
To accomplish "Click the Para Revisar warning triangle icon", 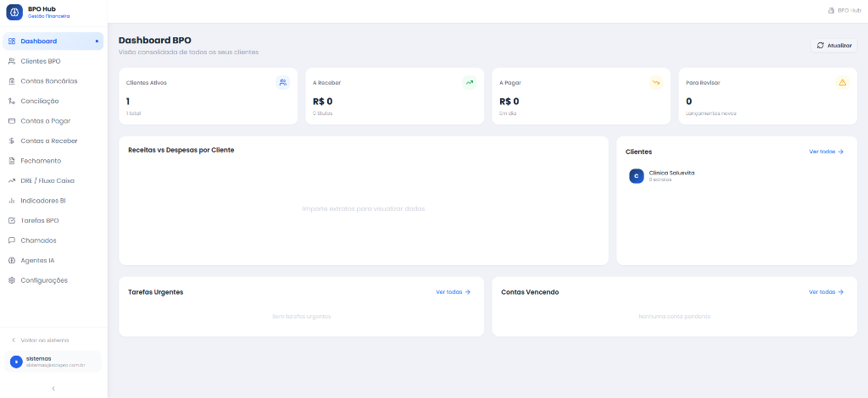I will [x=843, y=82].
